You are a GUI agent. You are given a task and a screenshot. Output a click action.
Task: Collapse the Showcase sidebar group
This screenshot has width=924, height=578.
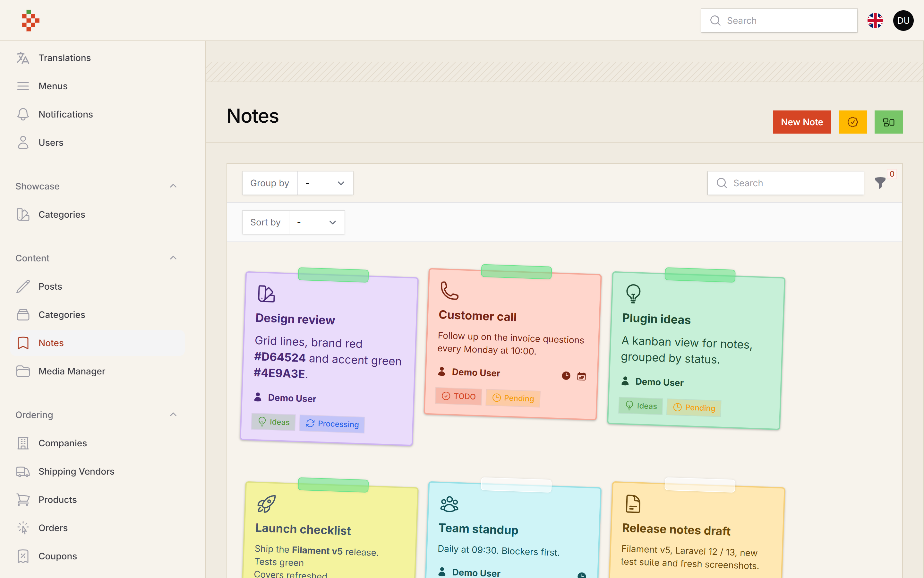(173, 186)
